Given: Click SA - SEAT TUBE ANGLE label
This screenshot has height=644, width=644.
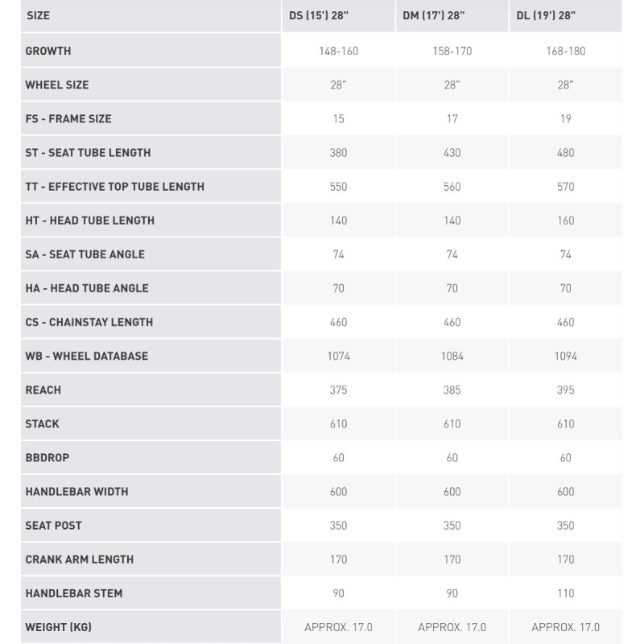Looking at the screenshot, I should click(85, 254).
